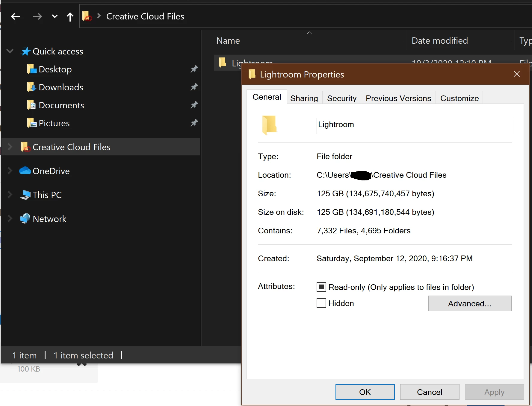
Task: Select the Quick access star icon
Action: click(x=26, y=51)
